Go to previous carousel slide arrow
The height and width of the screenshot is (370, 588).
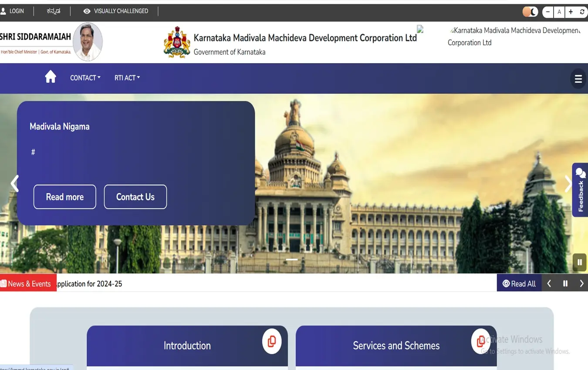15,184
